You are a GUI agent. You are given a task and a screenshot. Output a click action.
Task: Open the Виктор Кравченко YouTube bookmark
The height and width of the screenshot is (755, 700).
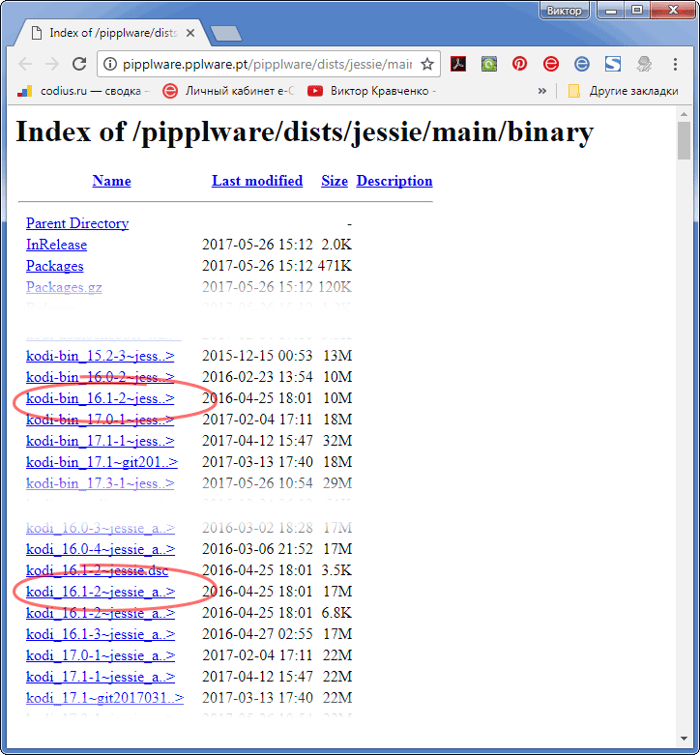point(372,91)
